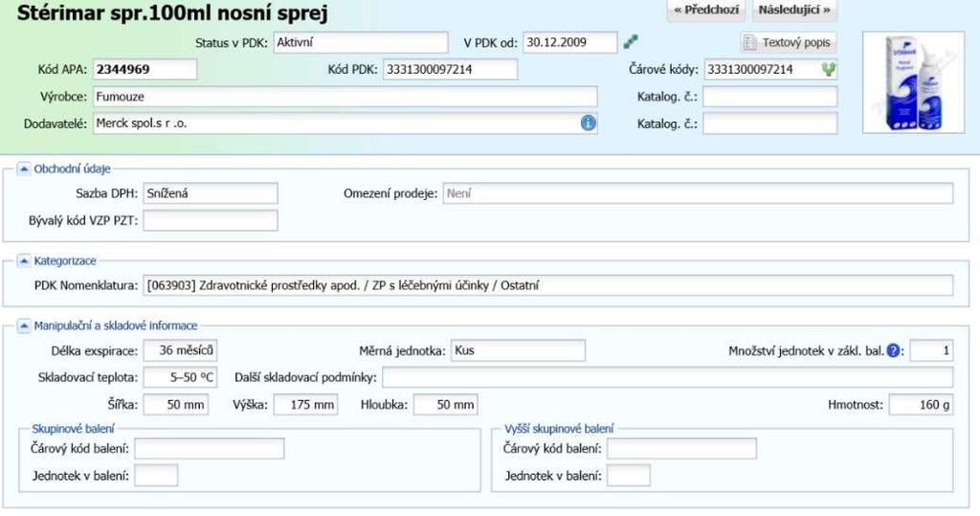The height and width of the screenshot is (516, 980).
Task: Click the Vyšší skupinové balení group label
Action: [x=559, y=429]
